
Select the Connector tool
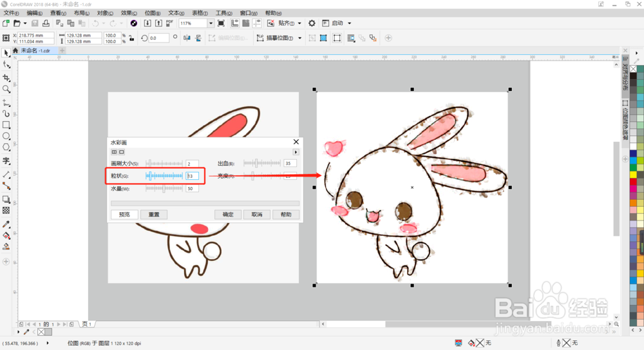coord(6,186)
